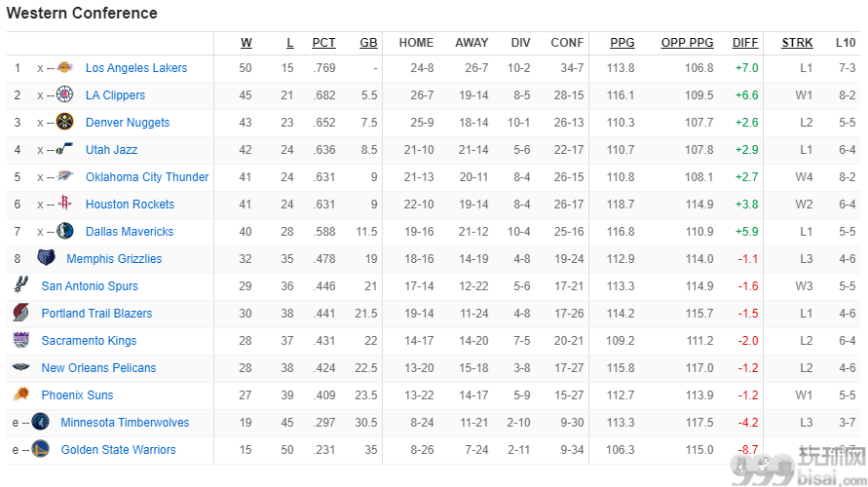The image size is (868, 487).
Task: Open the Oklahoma City Thunder team link
Action: click(147, 177)
